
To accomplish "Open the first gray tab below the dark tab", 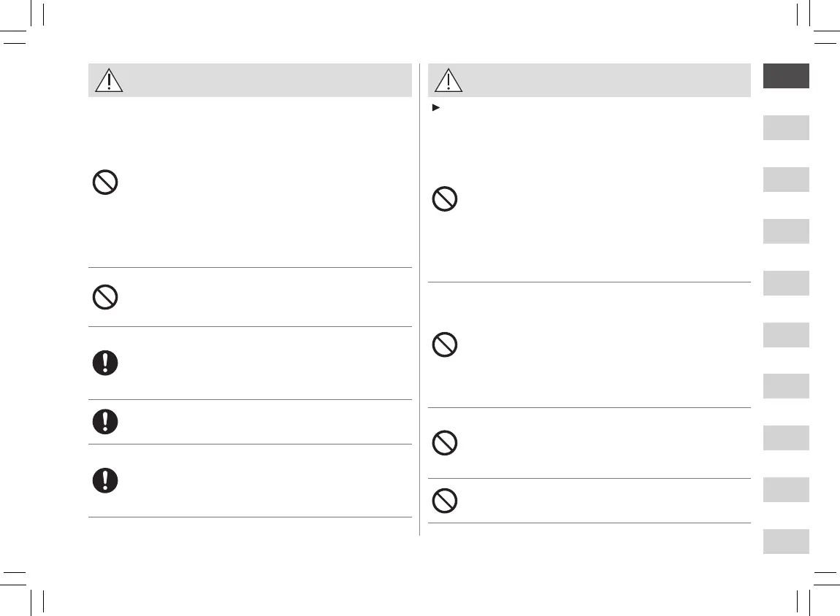I will 787,128.
